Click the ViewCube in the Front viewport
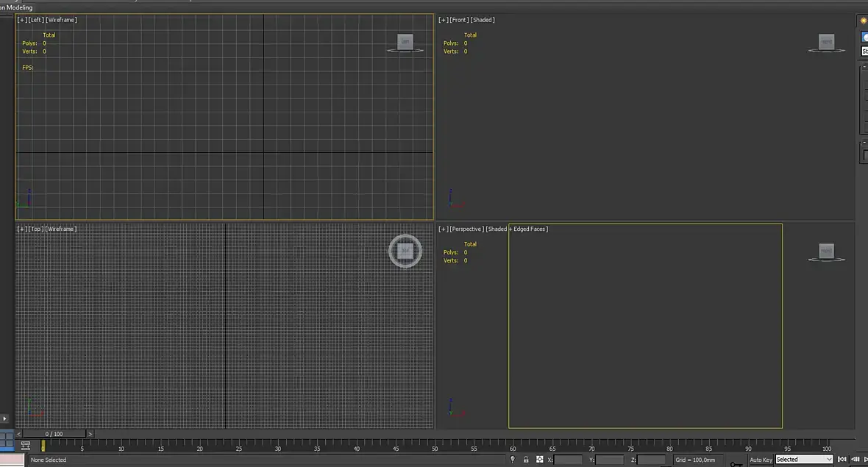The width and height of the screenshot is (868, 467). [827, 42]
